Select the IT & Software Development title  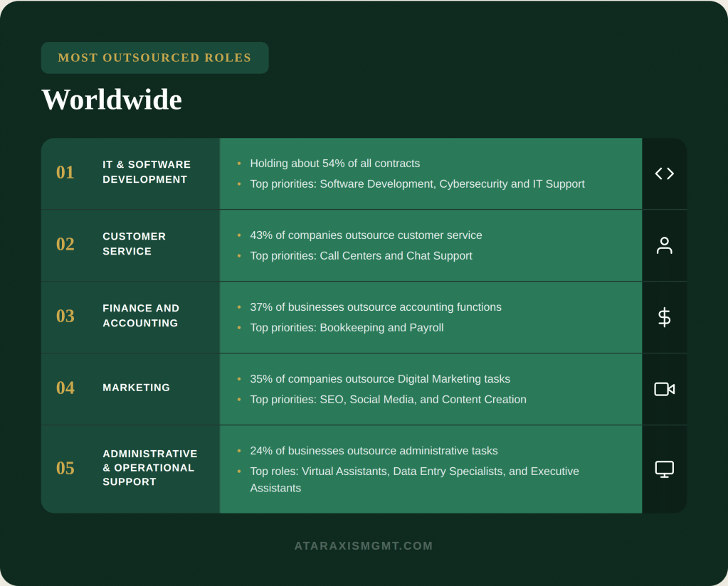coord(147,172)
